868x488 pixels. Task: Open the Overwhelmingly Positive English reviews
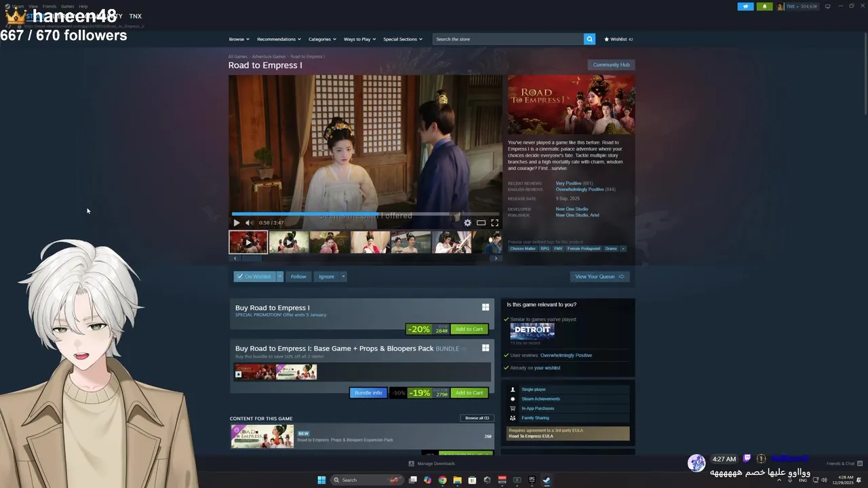pos(580,189)
